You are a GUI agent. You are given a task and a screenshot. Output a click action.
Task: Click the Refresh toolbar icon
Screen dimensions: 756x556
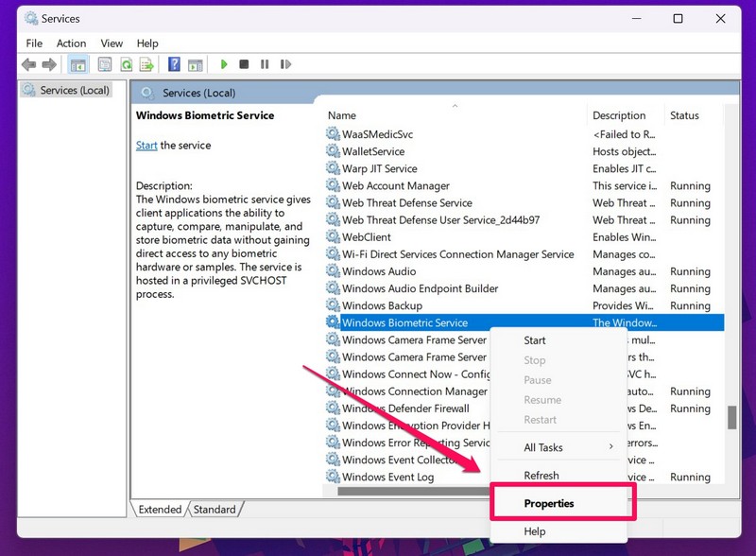[x=126, y=64]
